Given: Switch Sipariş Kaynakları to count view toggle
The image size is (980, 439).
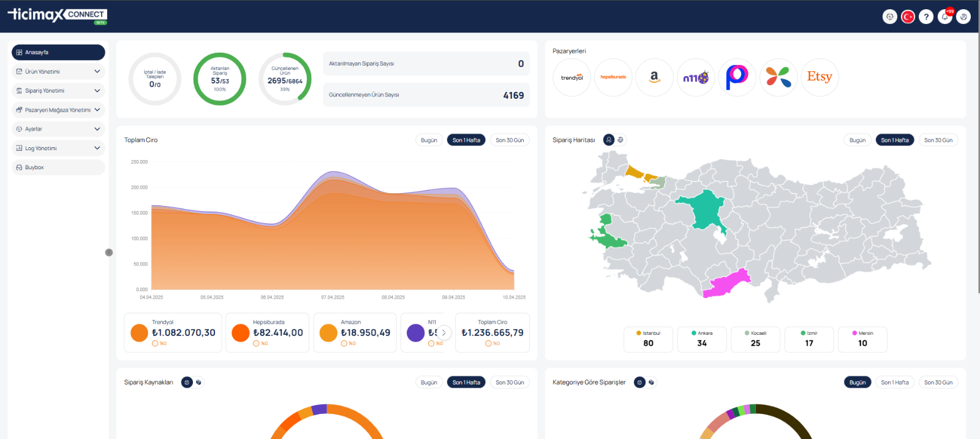Looking at the screenshot, I should [187, 382].
